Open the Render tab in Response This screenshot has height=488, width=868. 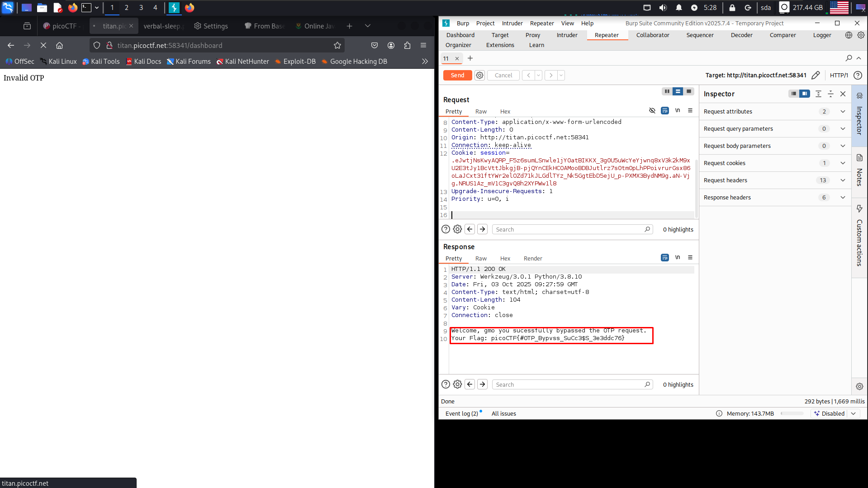[532, 259]
